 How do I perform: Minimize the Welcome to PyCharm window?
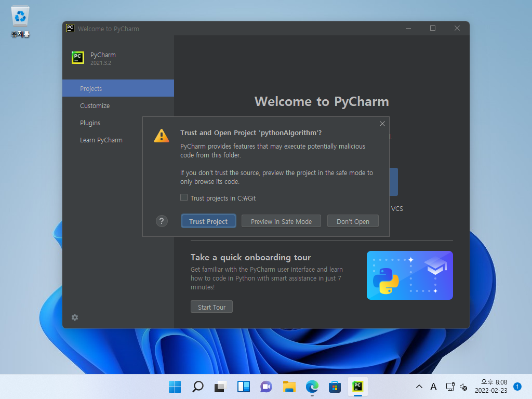coord(408,28)
